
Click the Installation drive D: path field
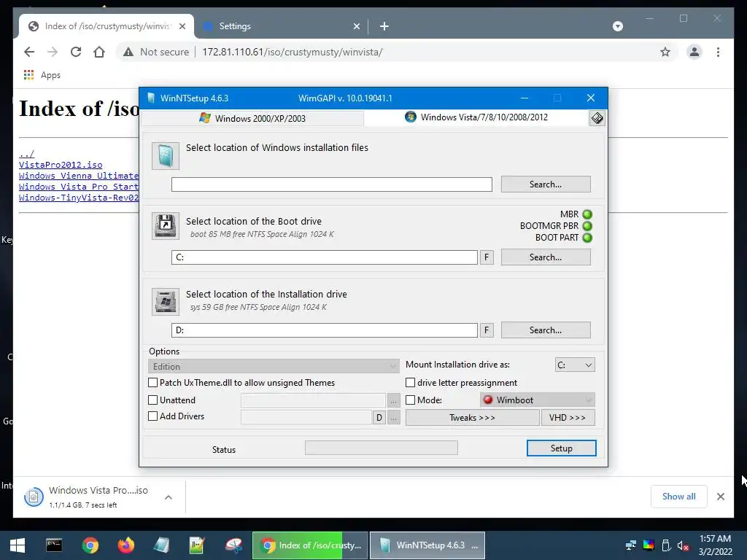(325, 330)
